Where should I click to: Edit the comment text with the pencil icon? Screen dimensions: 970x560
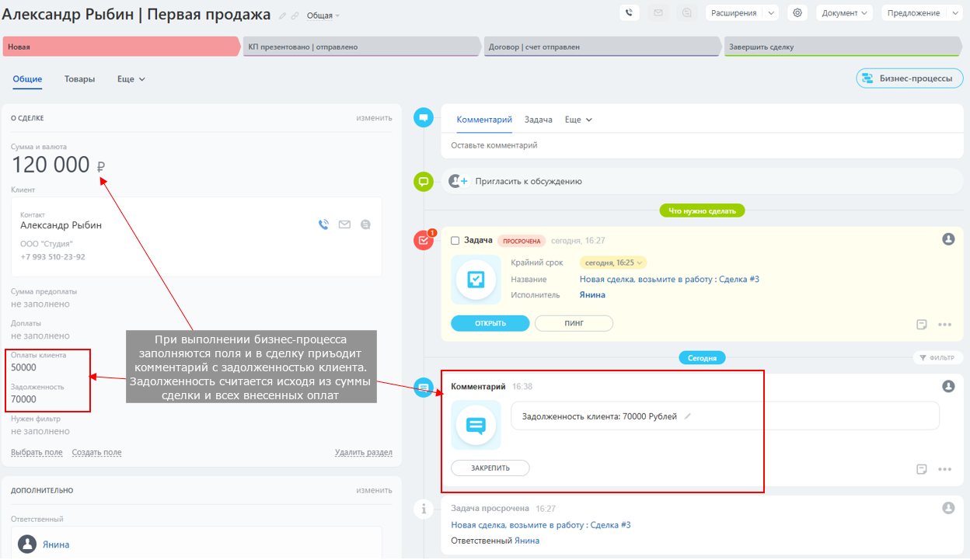click(x=688, y=416)
